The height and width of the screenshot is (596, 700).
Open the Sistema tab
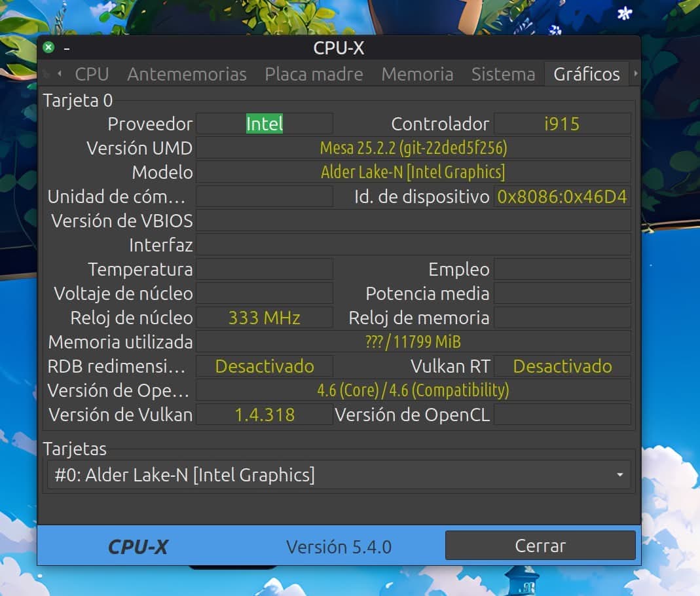click(503, 74)
